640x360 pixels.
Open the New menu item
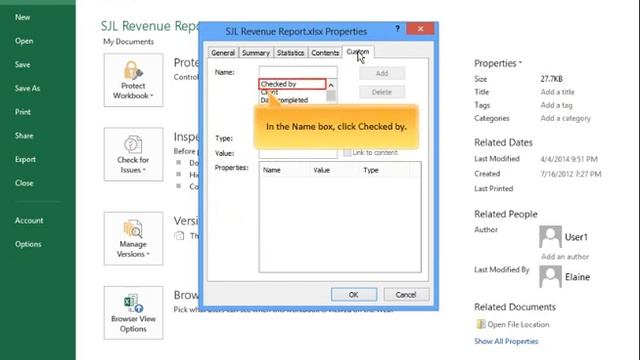click(22, 17)
